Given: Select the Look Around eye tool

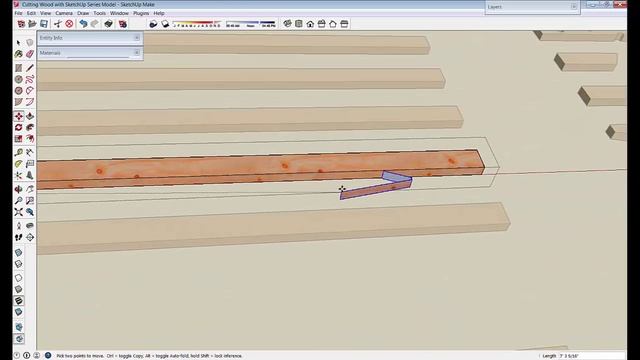Looking at the screenshot, I should tap(29, 226).
